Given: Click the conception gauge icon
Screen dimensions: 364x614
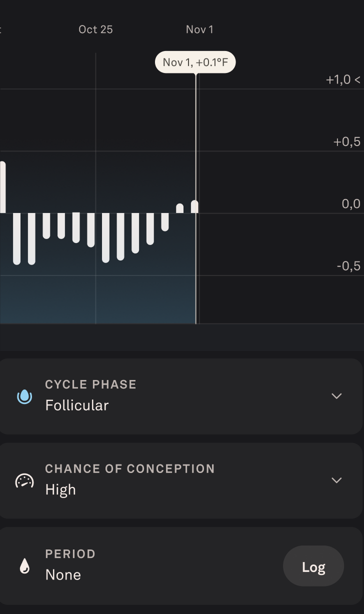Looking at the screenshot, I should pyautogui.click(x=24, y=480).
